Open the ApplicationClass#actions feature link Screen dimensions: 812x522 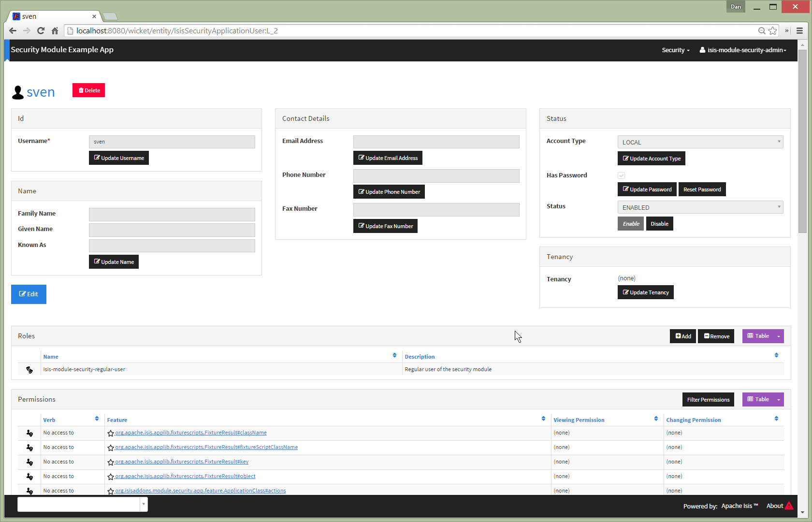[201, 491]
